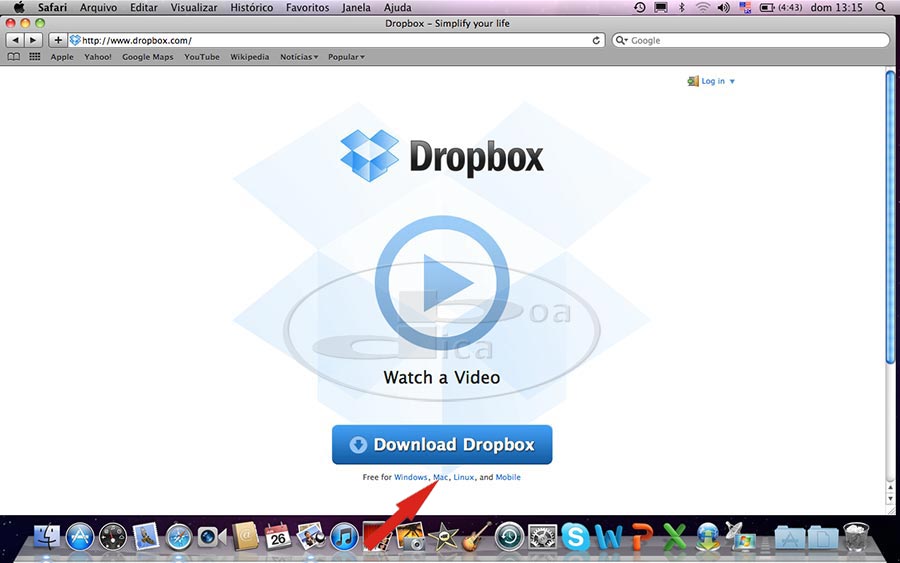Launch Skype from the Dock

[x=575, y=538]
